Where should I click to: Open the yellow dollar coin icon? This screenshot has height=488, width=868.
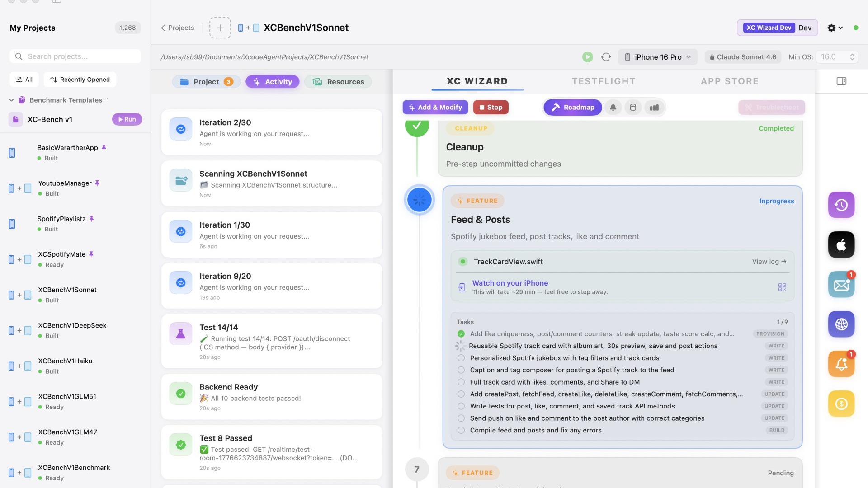pyautogui.click(x=841, y=404)
